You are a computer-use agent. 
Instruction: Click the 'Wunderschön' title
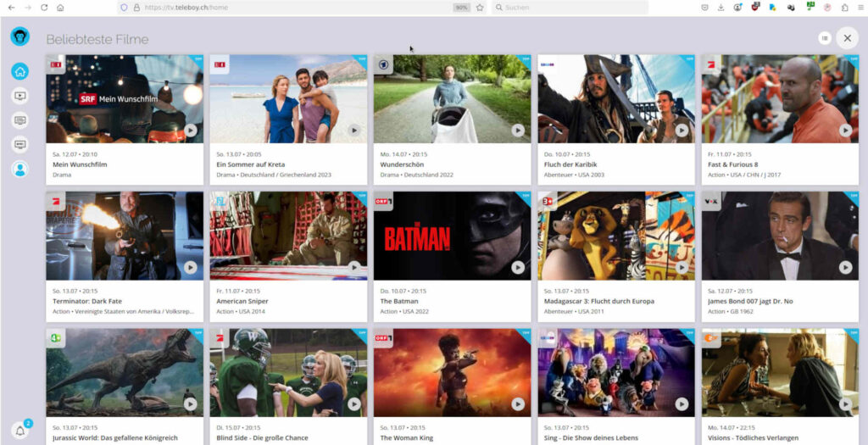click(x=402, y=164)
